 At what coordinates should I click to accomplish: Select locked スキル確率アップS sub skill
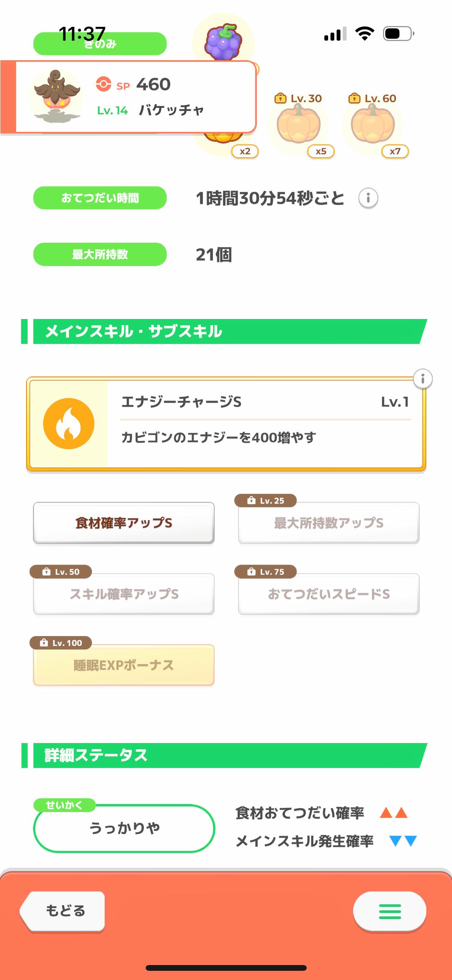coord(123,594)
